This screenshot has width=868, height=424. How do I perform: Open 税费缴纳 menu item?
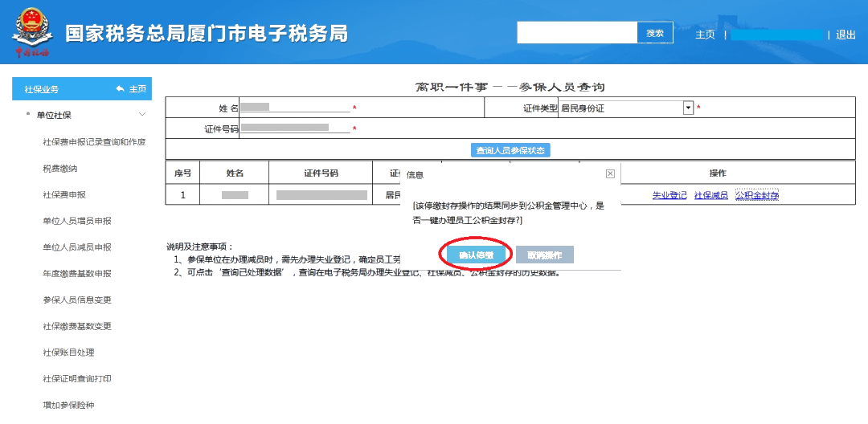click(x=59, y=169)
